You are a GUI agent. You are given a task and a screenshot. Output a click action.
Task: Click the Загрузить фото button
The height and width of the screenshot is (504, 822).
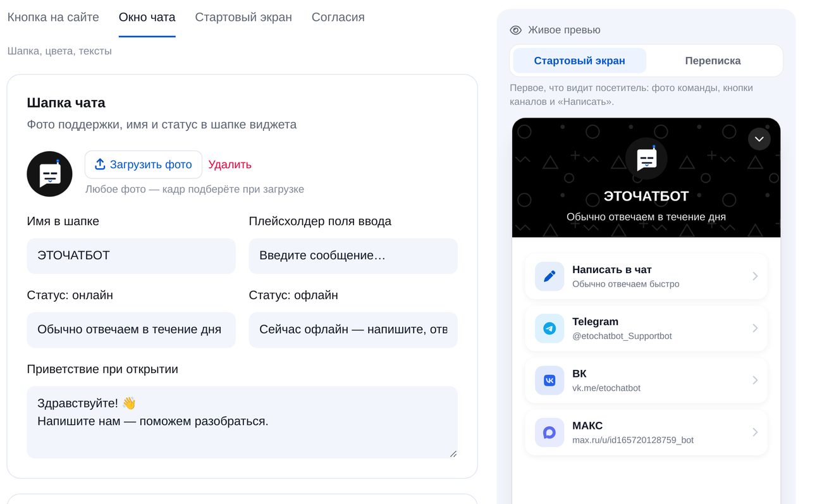(144, 164)
